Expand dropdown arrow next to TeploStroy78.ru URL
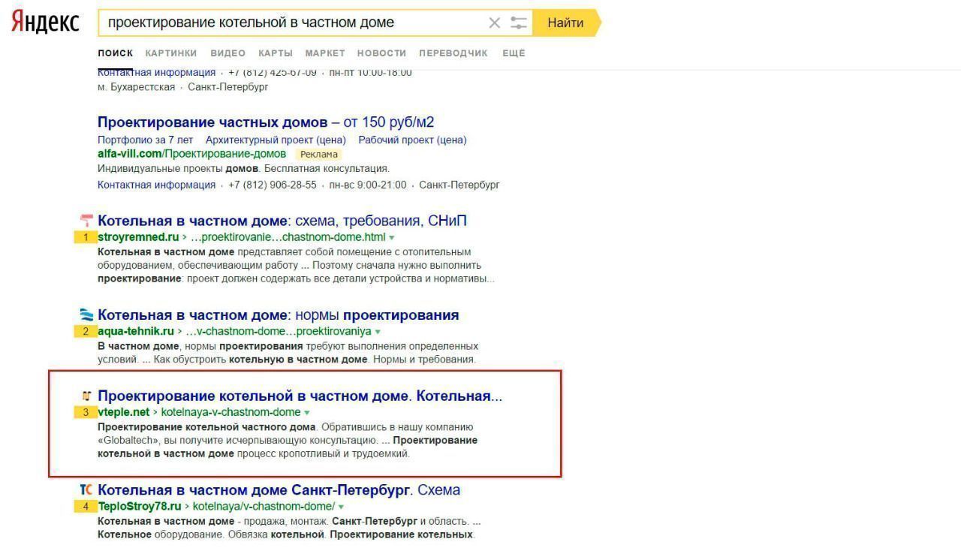This screenshot has height=560, width=961. pos(342,507)
